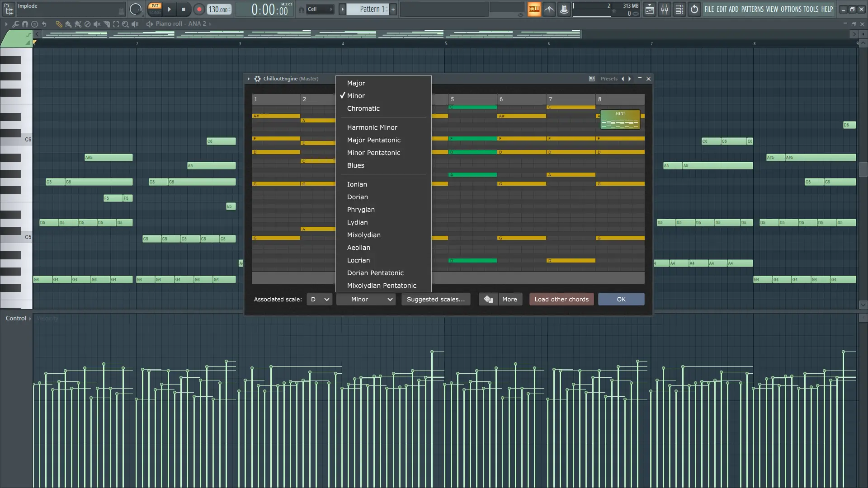Open the channel rack icon
868x488 pixels.
(x=679, y=9)
